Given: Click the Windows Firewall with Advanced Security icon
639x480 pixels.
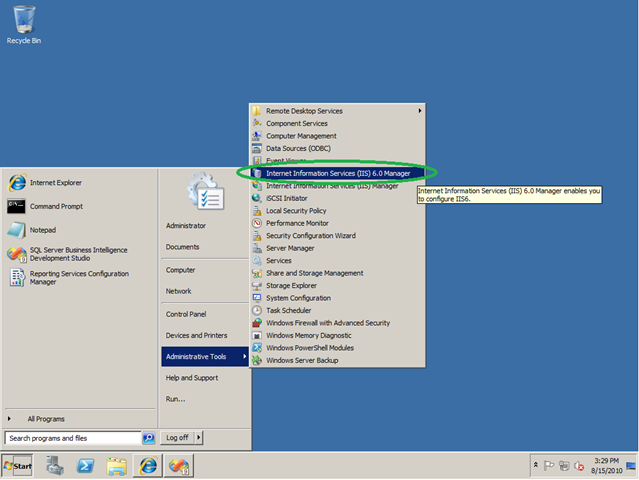Looking at the screenshot, I should point(257,323).
